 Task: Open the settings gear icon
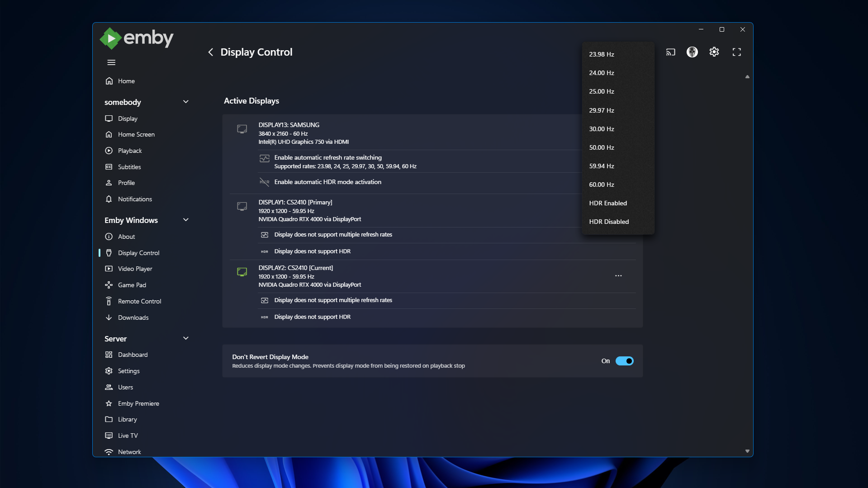point(714,52)
